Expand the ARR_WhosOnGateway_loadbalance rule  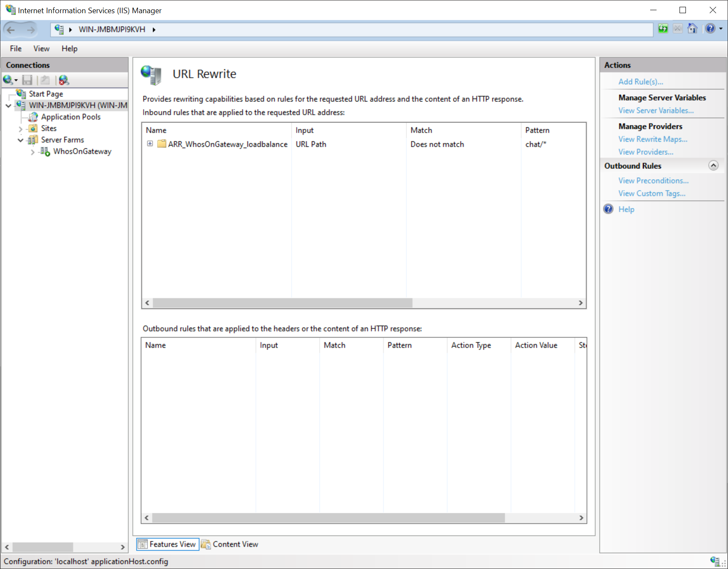tap(150, 144)
